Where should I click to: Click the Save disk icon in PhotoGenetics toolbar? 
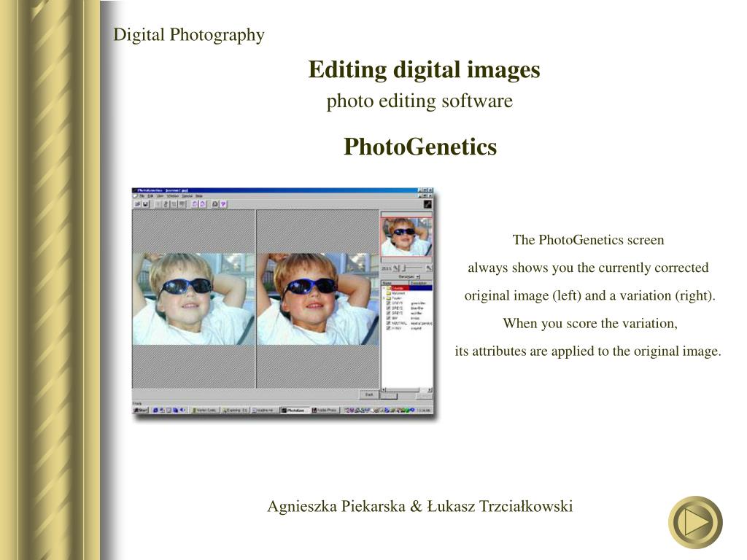[146, 204]
